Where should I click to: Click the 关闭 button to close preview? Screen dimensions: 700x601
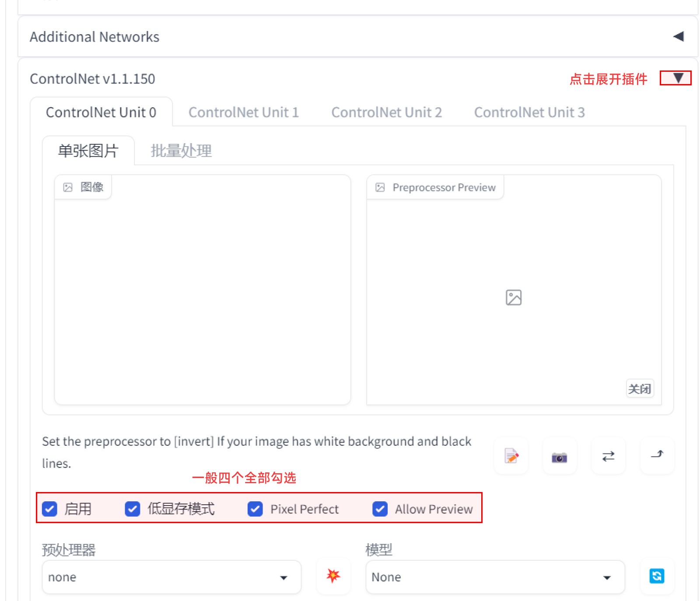click(640, 389)
